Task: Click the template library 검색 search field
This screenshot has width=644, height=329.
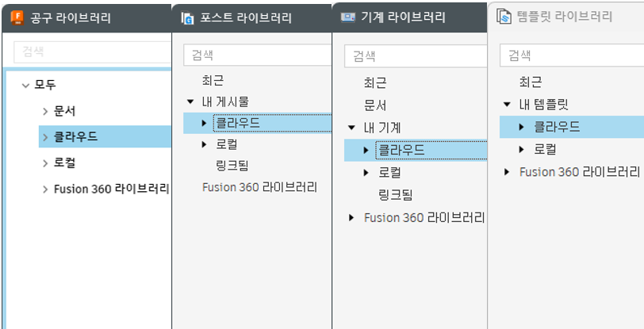Action: click(x=572, y=55)
